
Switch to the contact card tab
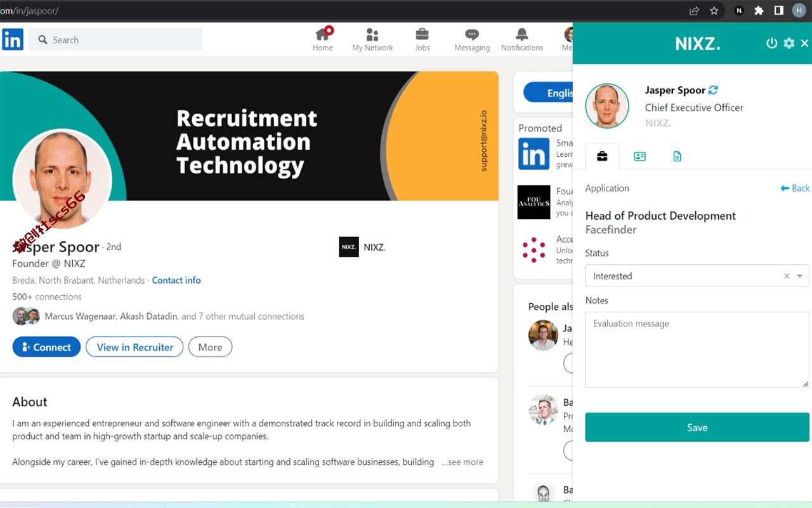(639, 156)
